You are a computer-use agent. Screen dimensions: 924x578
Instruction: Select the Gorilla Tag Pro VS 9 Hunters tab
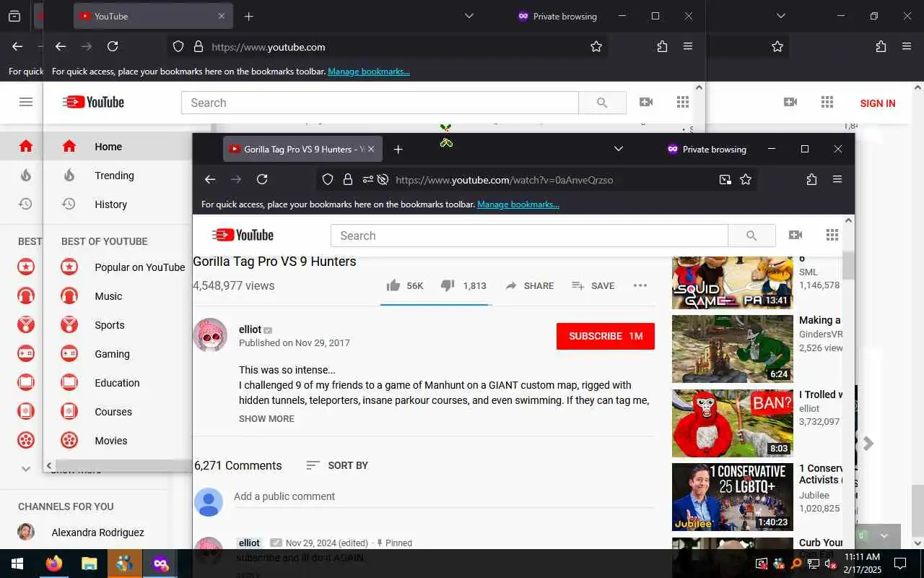302,149
